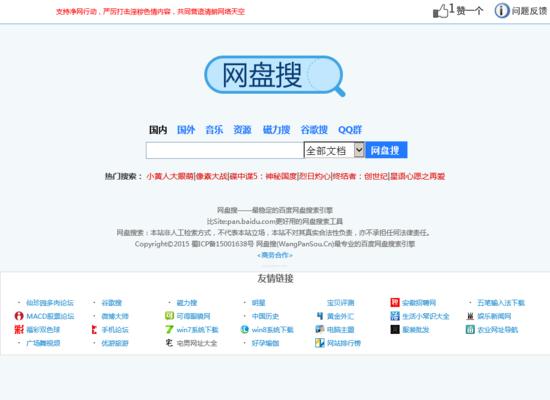550x400 pixels.
Task: Click hot search 星语心愿之再爱
Action: click(x=417, y=176)
